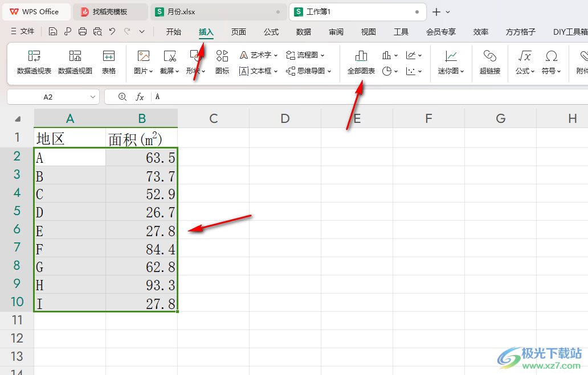The height and width of the screenshot is (375, 588).
Task: Insert a scatter chart icon
Action: pos(411,71)
